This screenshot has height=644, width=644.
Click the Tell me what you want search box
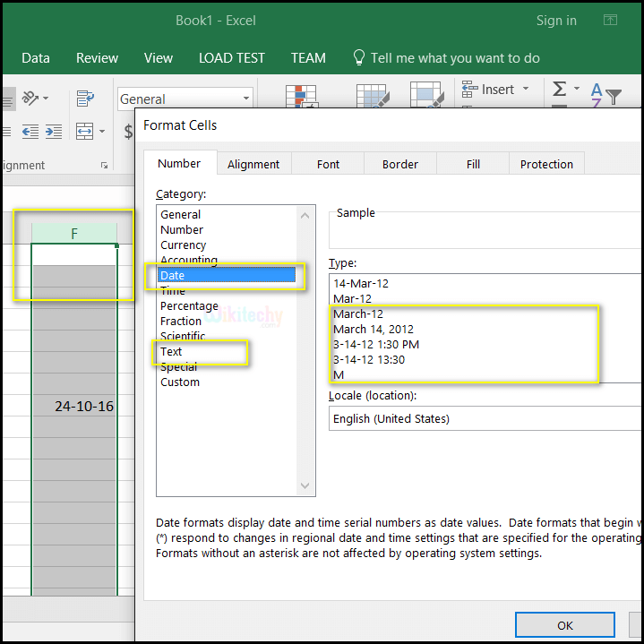tap(454, 58)
